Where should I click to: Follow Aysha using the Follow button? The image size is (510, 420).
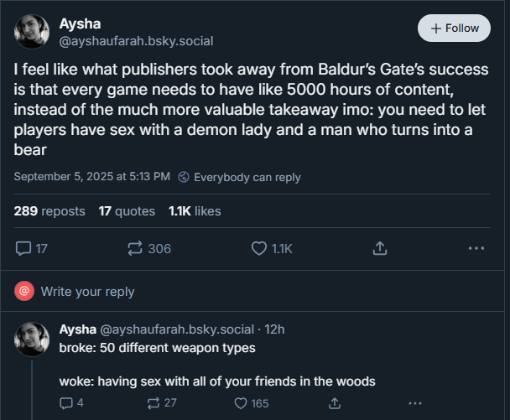454,28
